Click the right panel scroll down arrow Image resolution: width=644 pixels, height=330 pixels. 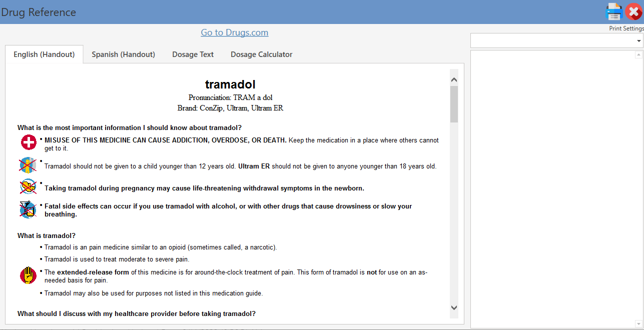point(638,323)
